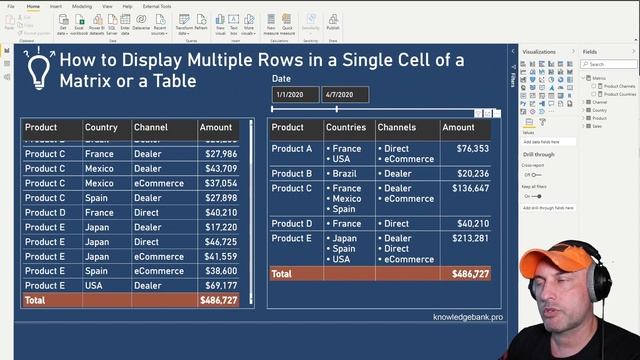This screenshot has width=640, height=360.
Task: Click the Add data fields here well
Action: pos(549,142)
